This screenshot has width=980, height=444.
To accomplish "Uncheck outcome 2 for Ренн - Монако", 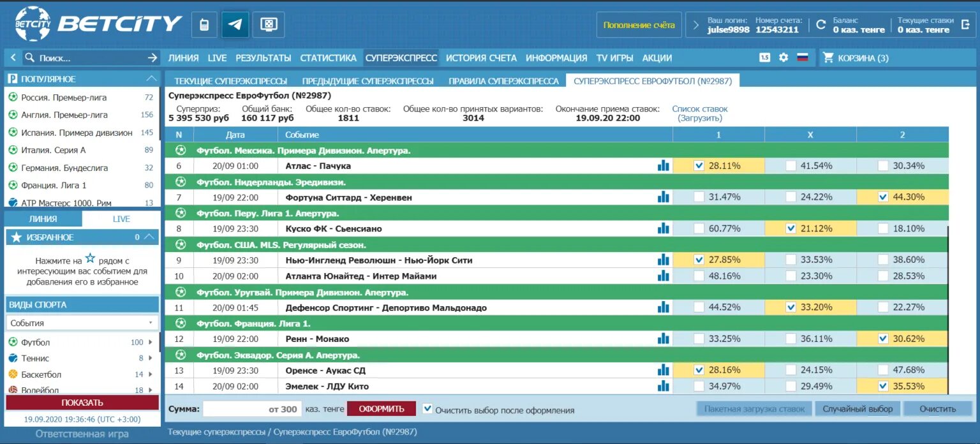I will (x=883, y=339).
